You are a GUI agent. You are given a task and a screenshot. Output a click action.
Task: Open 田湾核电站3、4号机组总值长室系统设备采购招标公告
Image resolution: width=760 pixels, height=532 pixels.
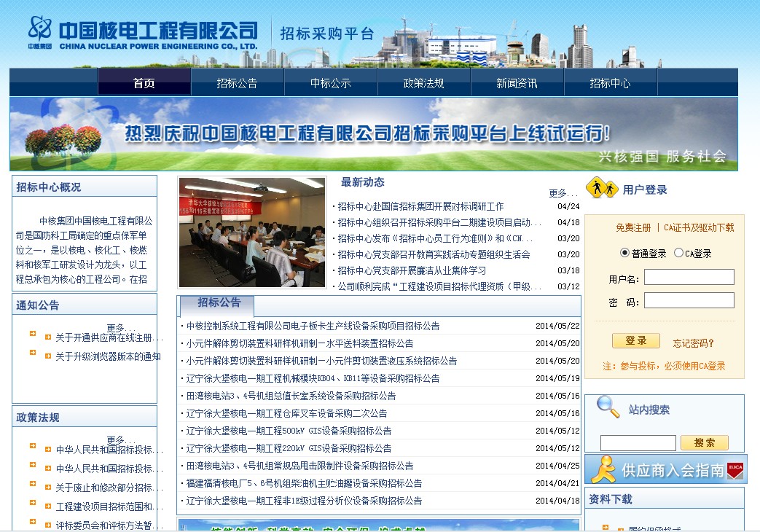click(291, 396)
